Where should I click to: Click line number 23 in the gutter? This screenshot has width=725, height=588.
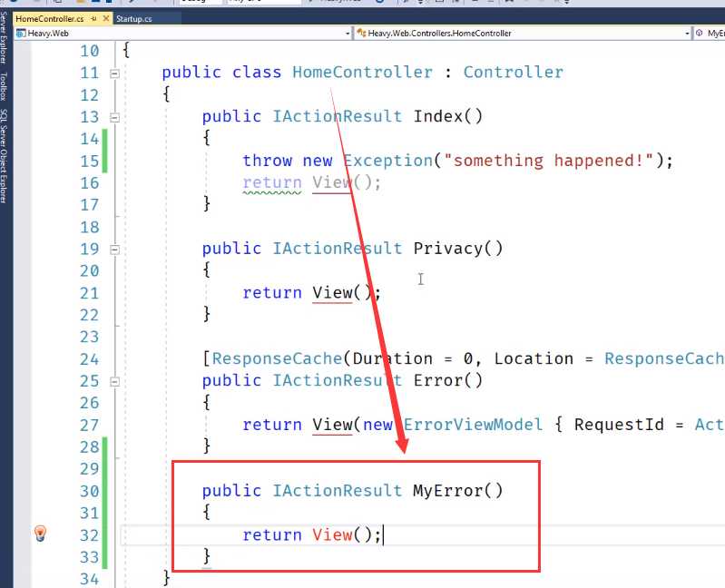click(x=90, y=337)
